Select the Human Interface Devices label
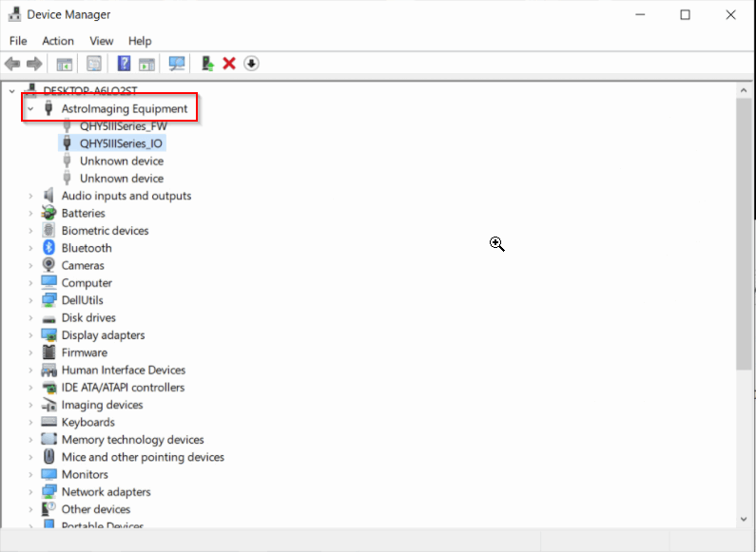The width and height of the screenshot is (756, 552). point(124,370)
